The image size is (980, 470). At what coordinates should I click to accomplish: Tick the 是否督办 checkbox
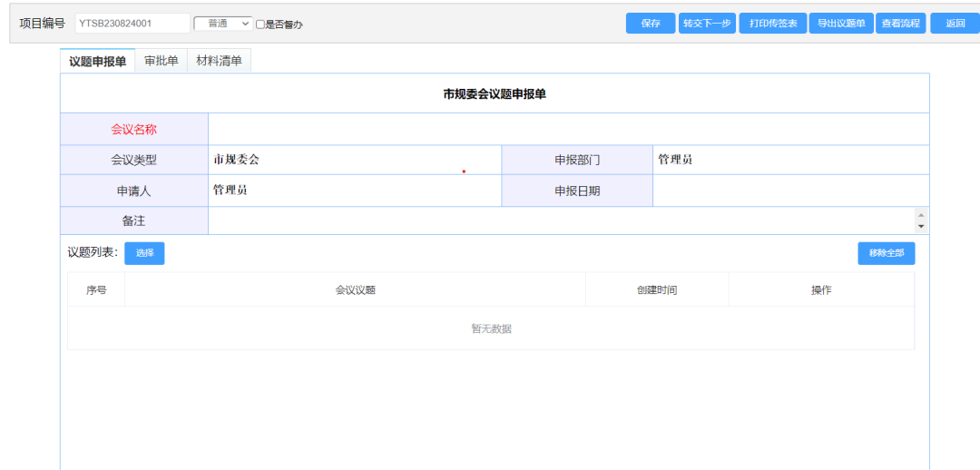(260, 24)
